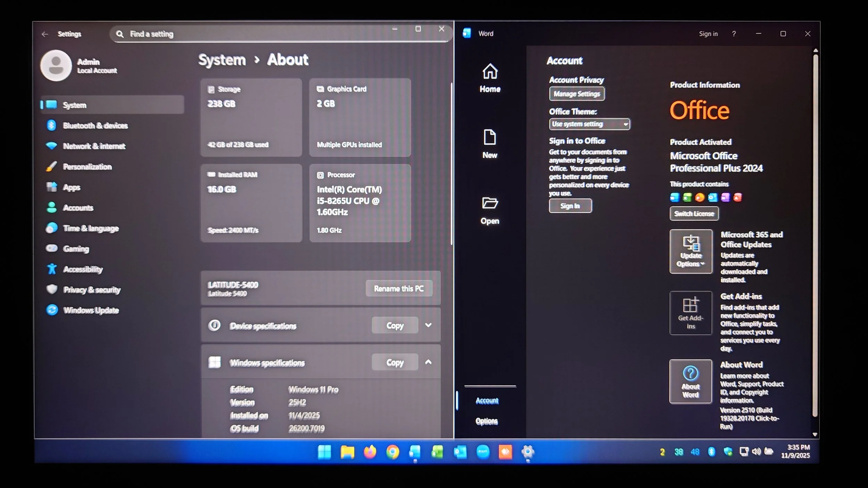Click the Switch License button

pos(694,213)
